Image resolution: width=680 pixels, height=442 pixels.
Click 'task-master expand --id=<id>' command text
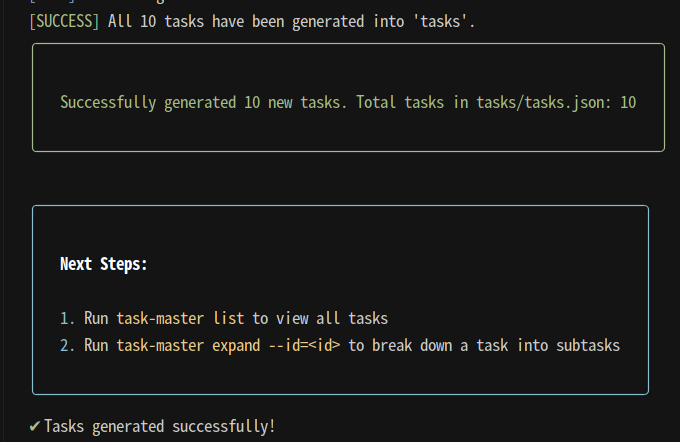(x=228, y=346)
